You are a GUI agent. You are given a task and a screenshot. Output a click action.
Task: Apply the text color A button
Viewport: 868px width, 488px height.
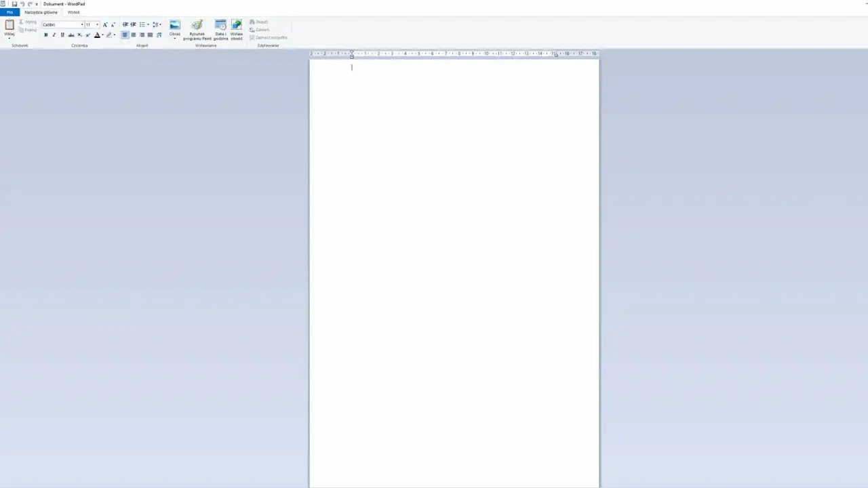click(97, 35)
